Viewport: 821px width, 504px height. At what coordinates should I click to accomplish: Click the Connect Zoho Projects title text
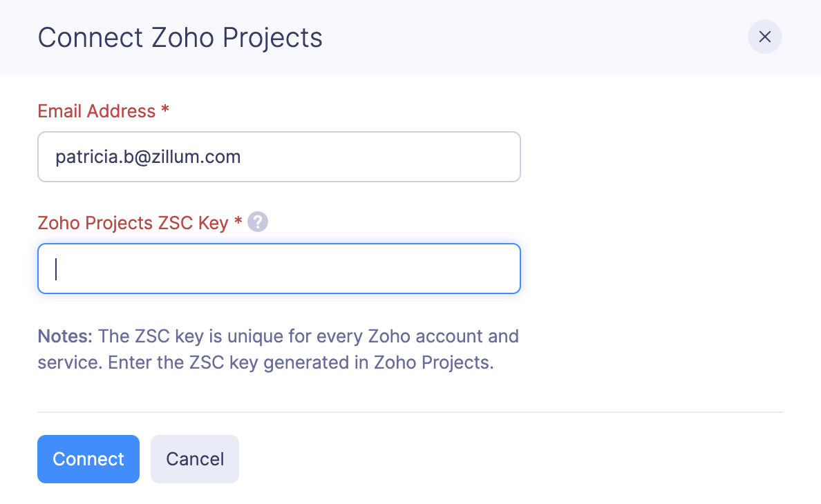[180, 37]
